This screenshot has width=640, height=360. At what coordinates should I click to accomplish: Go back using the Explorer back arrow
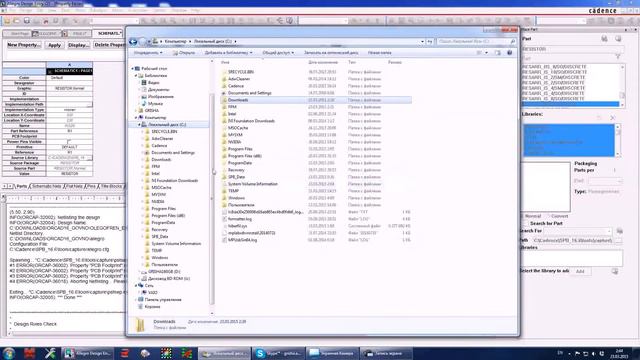133,41
